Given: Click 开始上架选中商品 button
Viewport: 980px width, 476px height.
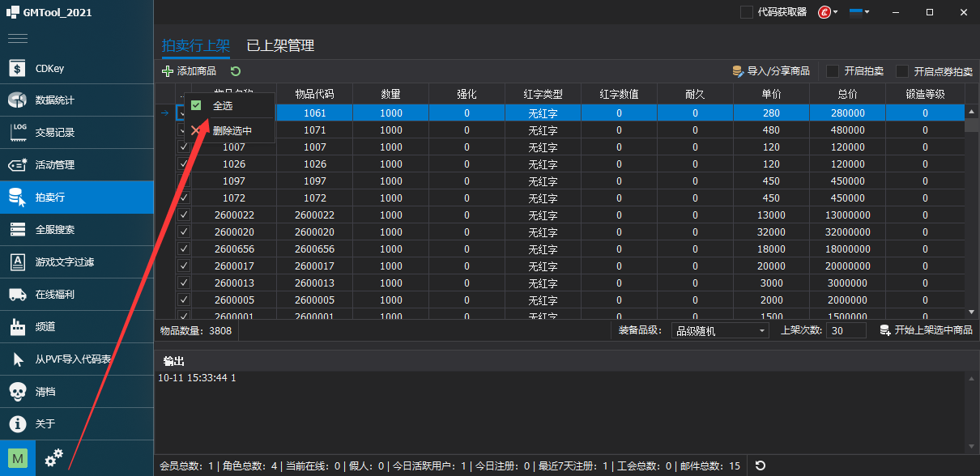Looking at the screenshot, I should point(926,330).
